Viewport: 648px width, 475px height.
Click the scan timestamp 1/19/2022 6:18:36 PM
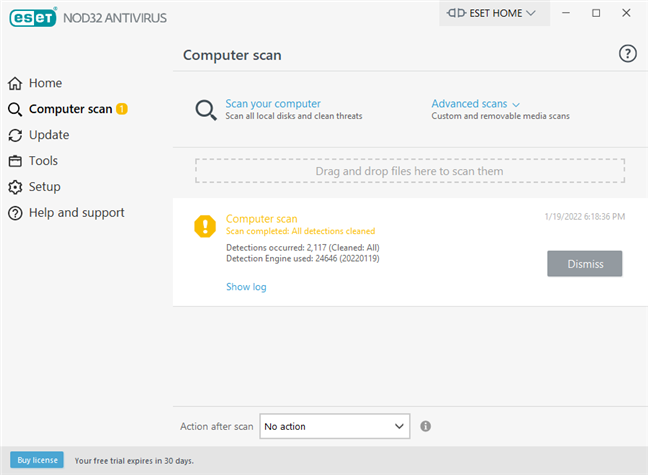point(585,217)
